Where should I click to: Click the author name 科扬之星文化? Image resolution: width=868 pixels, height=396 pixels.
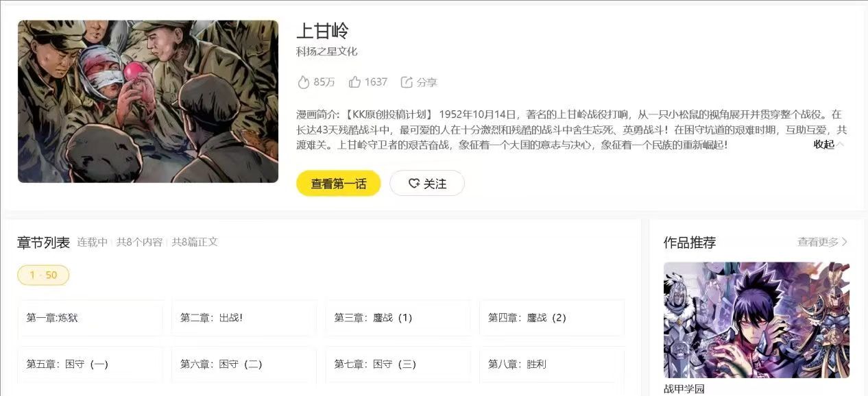click(327, 51)
